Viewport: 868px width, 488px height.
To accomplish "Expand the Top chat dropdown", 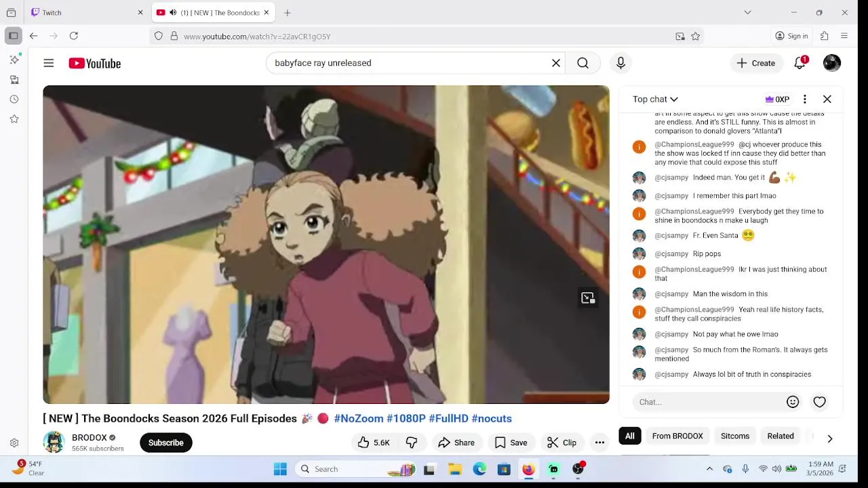I will (655, 99).
